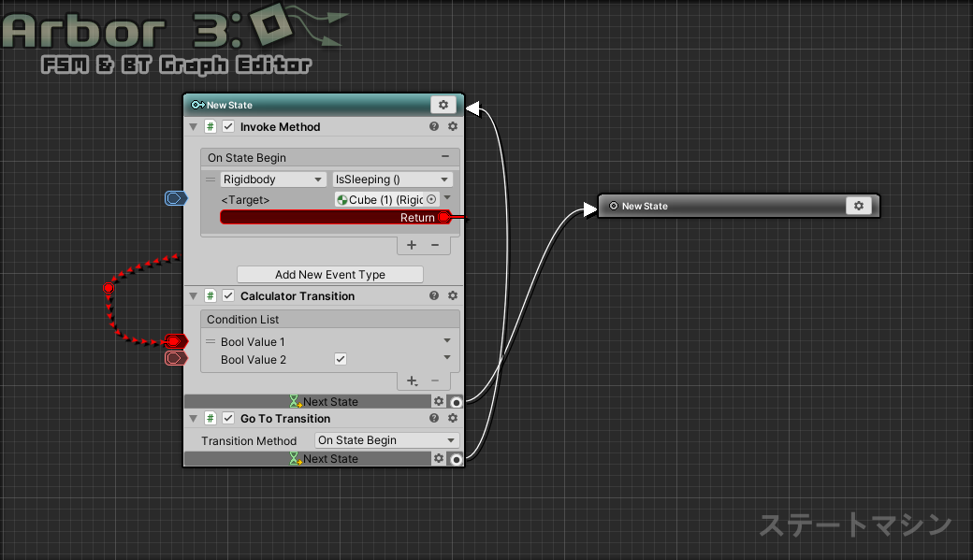Remove the method entry with the minus button
Viewport: 973px width, 560px height.
click(x=434, y=245)
